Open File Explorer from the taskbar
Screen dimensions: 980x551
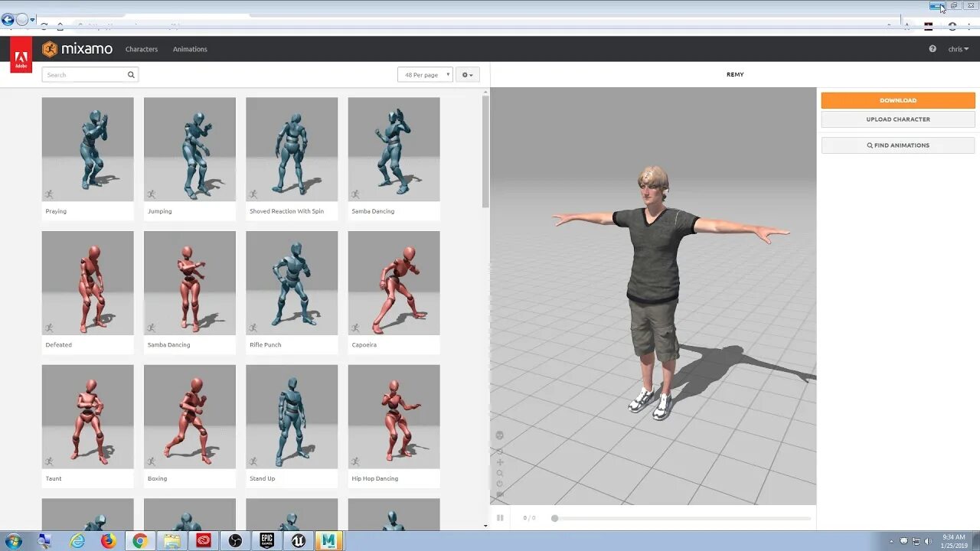tap(172, 541)
